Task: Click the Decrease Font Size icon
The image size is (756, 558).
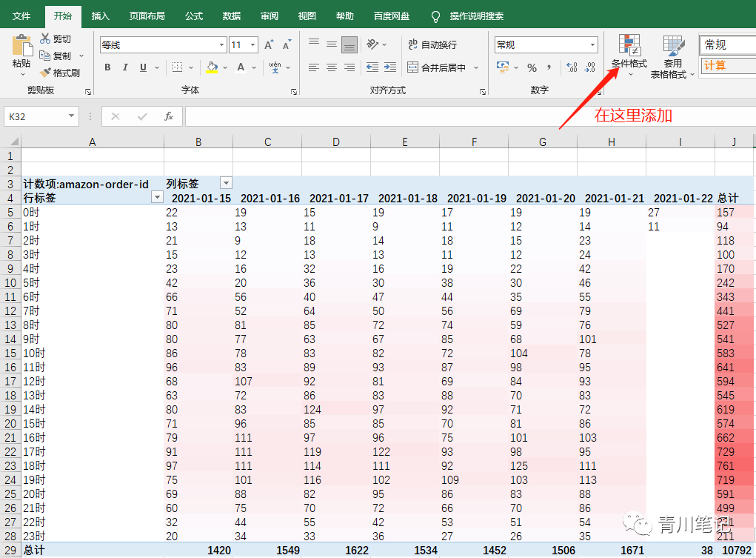Action: [x=287, y=45]
